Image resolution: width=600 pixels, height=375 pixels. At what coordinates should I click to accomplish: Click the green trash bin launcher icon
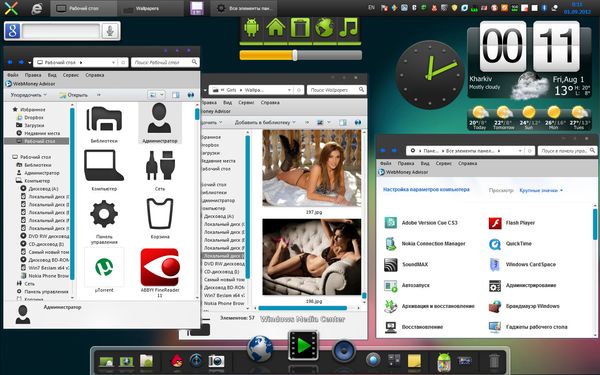pyautogui.click(x=300, y=28)
